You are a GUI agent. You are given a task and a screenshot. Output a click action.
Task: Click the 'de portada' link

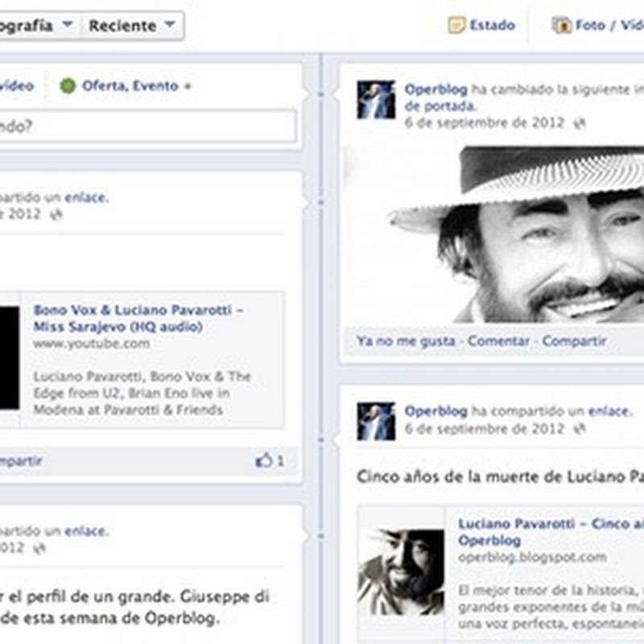click(x=440, y=106)
